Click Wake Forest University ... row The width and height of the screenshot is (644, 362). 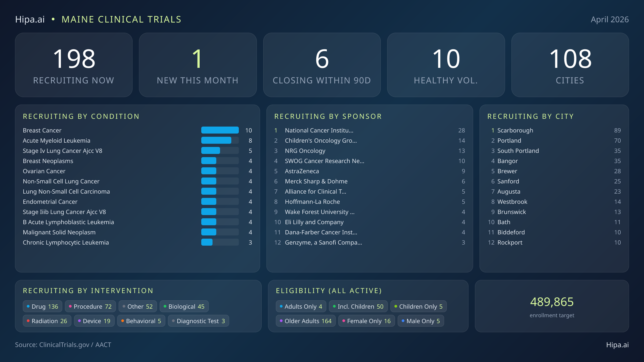coord(369,212)
